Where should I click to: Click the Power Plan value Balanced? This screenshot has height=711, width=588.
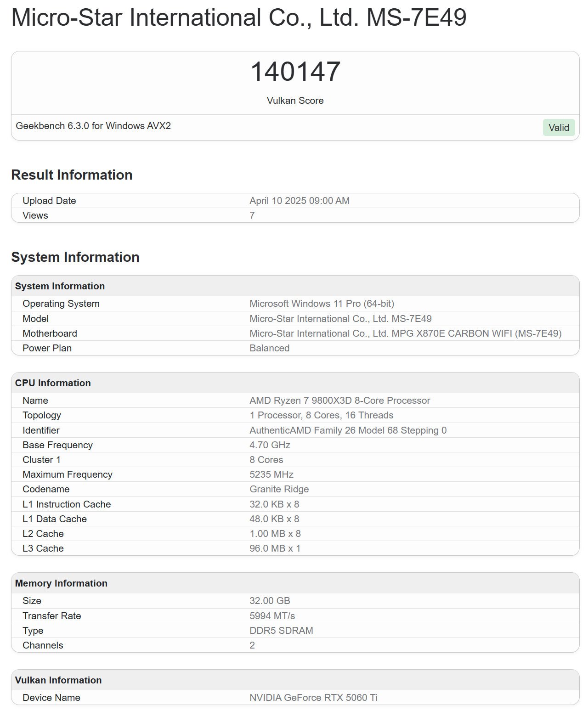coord(269,348)
